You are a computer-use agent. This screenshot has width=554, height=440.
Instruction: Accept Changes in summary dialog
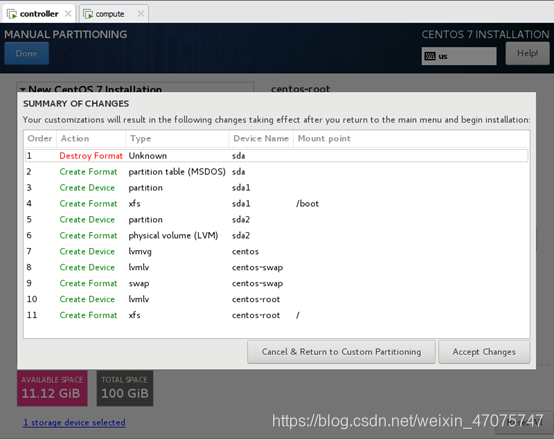coord(484,352)
